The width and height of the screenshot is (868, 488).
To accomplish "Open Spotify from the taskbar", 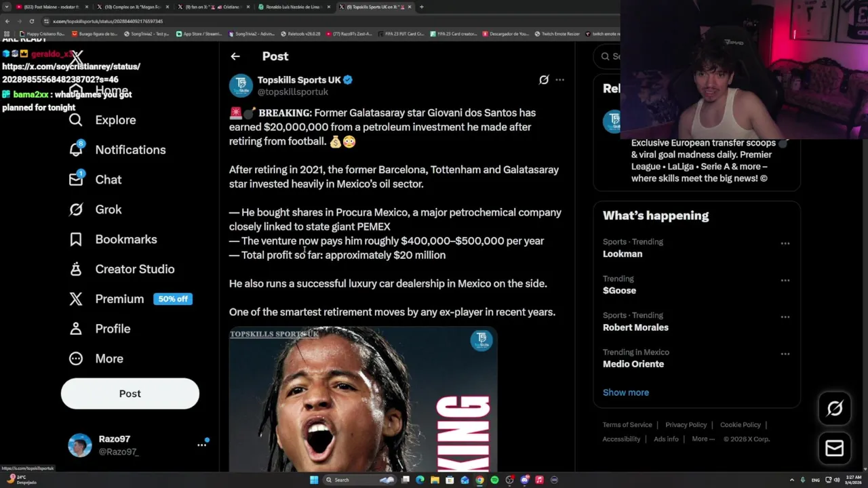I will click(494, 480).
